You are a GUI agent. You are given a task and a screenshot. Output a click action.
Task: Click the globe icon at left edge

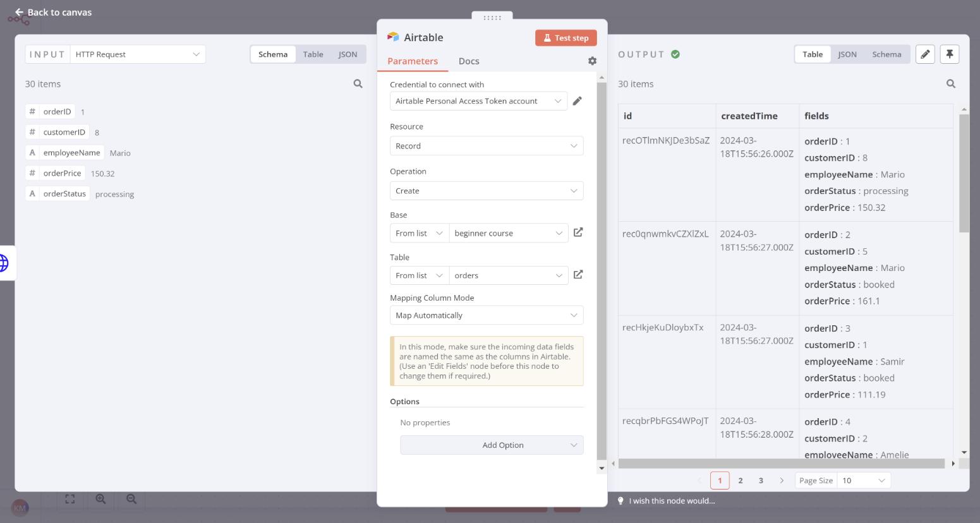tap(4, 263)
